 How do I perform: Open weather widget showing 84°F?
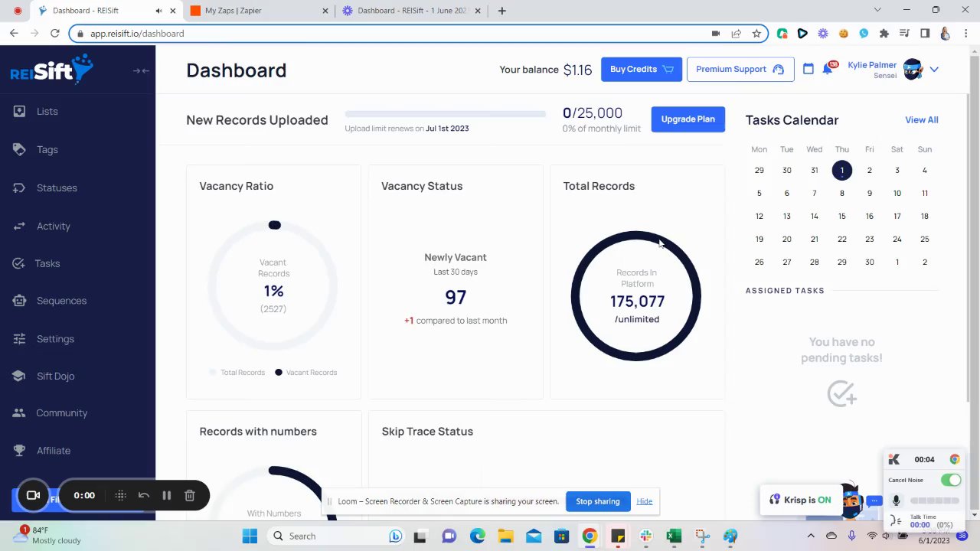click(x=49, y=535)
